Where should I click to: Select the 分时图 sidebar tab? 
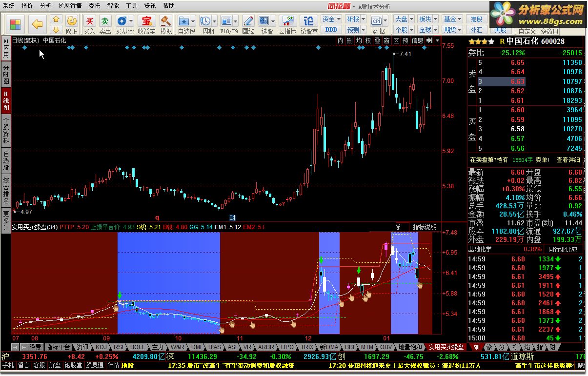coord(6,74)
